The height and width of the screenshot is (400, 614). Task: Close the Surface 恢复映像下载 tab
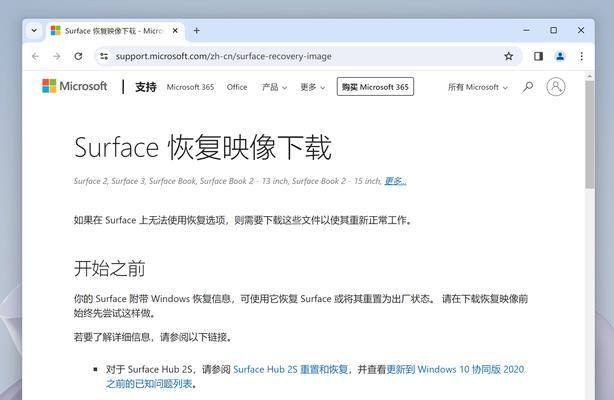(175, 31)
